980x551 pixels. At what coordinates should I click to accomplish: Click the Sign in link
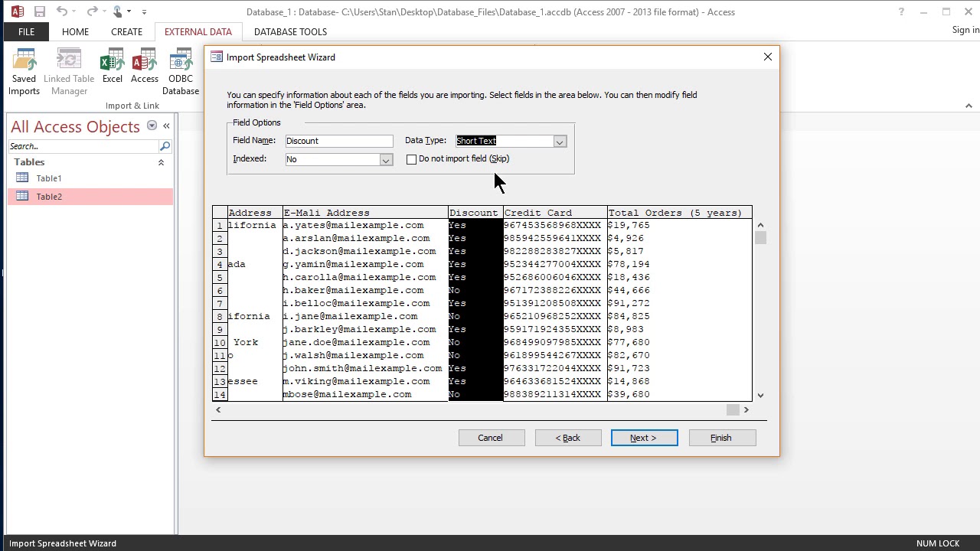965,30
